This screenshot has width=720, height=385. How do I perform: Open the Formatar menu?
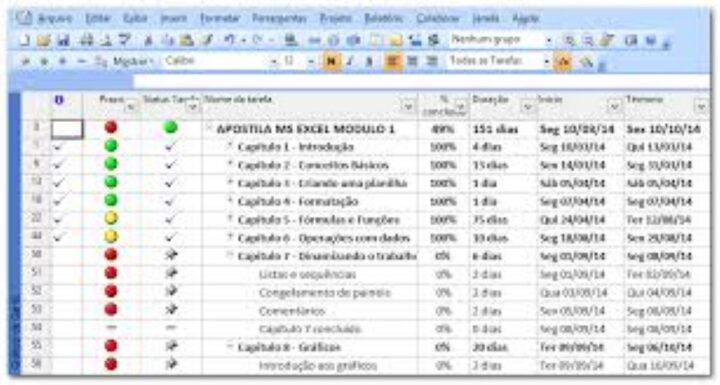pos(220,18)
